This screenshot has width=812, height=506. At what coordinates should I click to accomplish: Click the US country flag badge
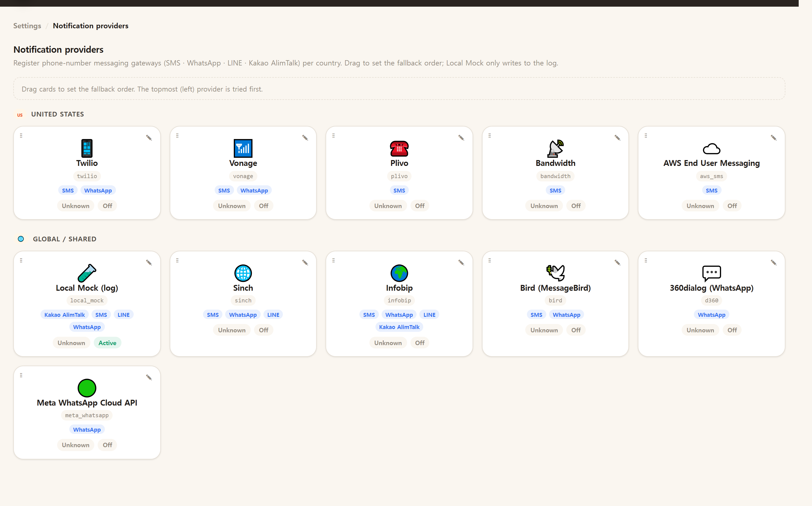coord(20,115)
